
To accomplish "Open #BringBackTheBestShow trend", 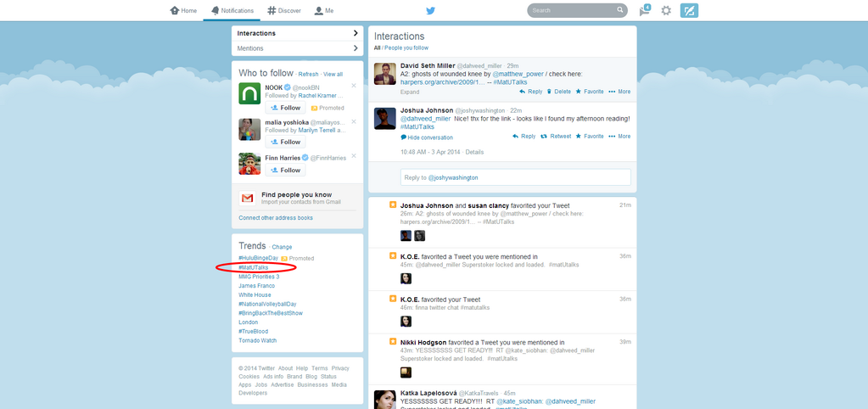I will (x=271, y=313).
